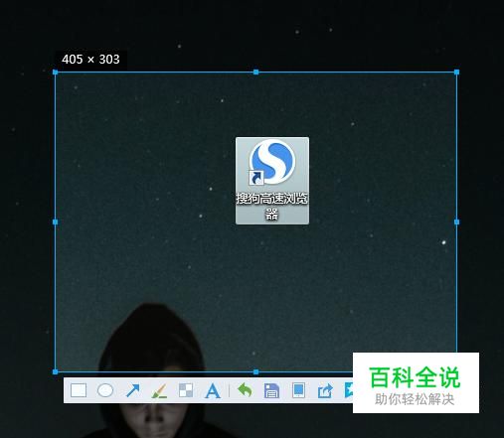Click the left-middle selection handle
The image size is (504, 438).
[56, 221]
